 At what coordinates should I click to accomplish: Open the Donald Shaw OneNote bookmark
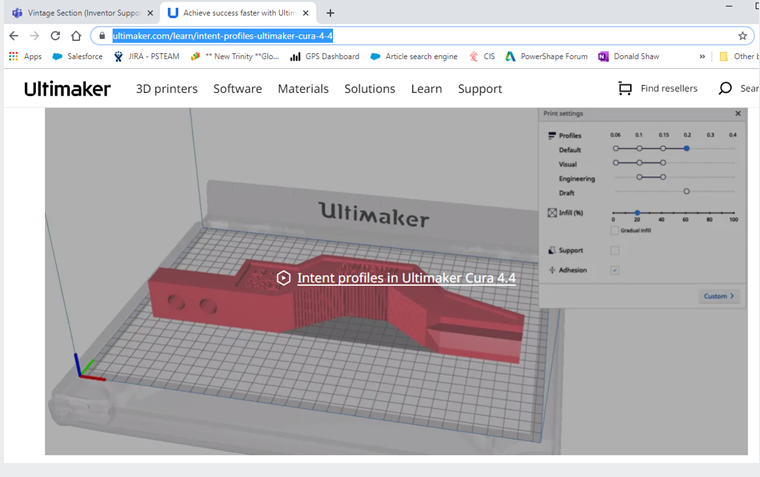629,56
